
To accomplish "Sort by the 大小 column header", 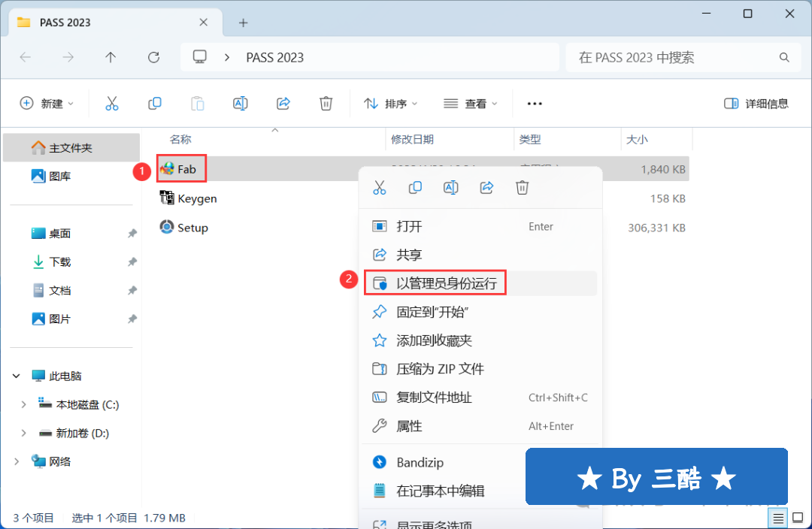I will (x=637, y=139).
